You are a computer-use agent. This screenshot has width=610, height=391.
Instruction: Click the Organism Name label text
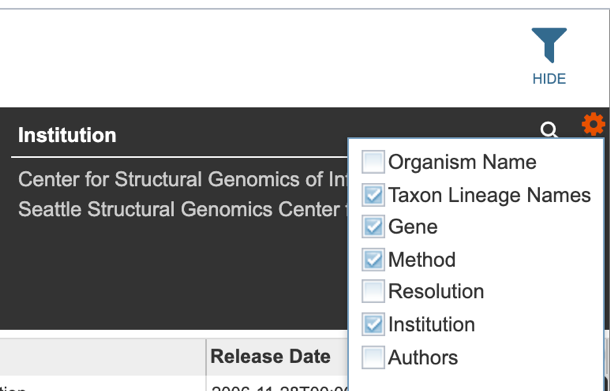(462, 162)
